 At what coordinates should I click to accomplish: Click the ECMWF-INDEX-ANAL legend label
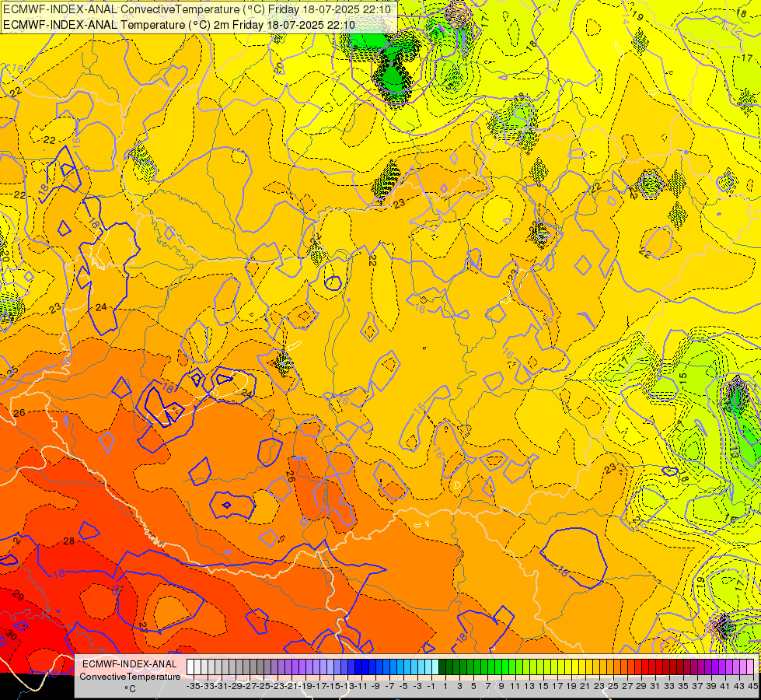(130, 664)
